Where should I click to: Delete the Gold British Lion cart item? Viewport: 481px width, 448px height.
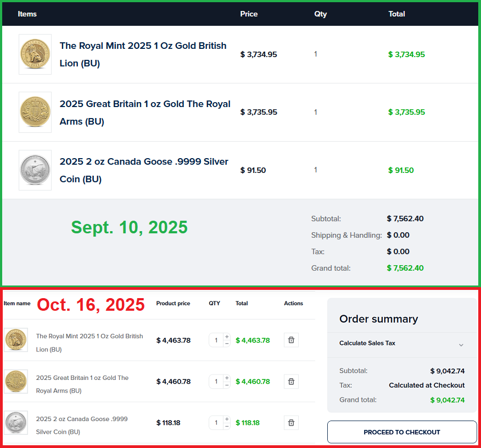(x=291, y=340)
